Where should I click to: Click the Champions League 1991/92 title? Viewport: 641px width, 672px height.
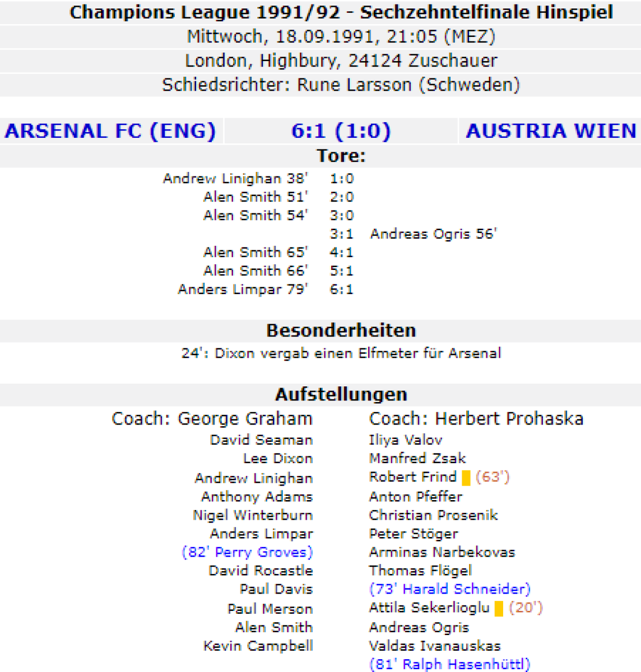pos(341,12)
